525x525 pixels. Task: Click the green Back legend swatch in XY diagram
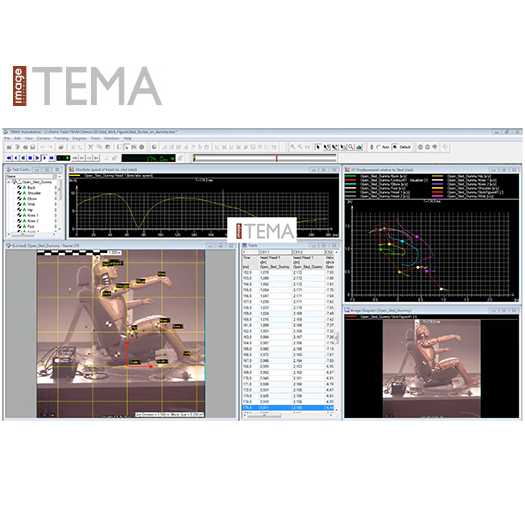(x=350, y=176)
